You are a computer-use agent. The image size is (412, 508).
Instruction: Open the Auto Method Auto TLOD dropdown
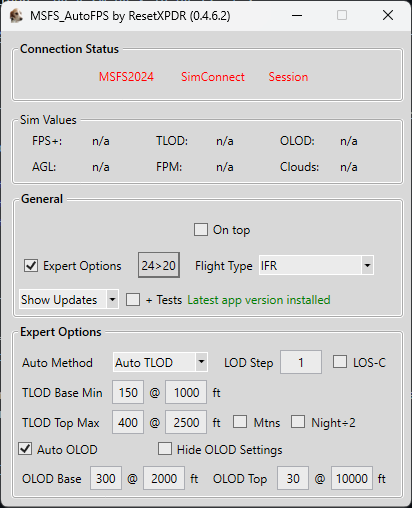(x=160, y=362)
